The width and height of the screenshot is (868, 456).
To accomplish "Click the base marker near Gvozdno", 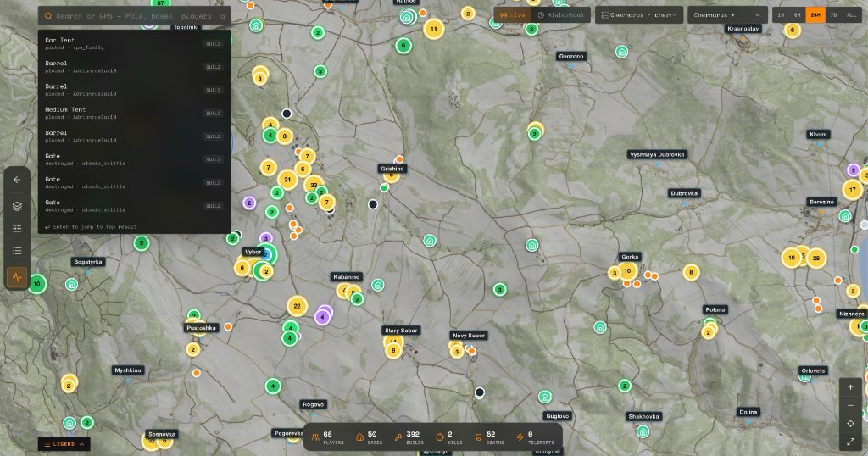I will tap(621, 52).
